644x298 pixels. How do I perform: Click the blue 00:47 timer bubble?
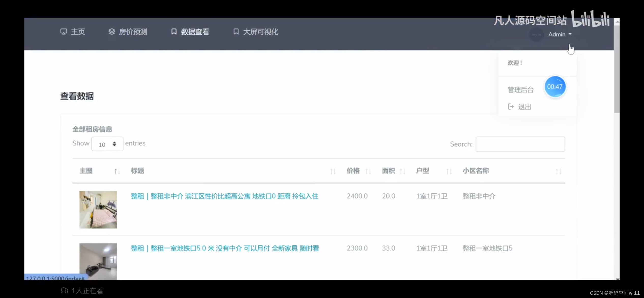tap(555, 87)
